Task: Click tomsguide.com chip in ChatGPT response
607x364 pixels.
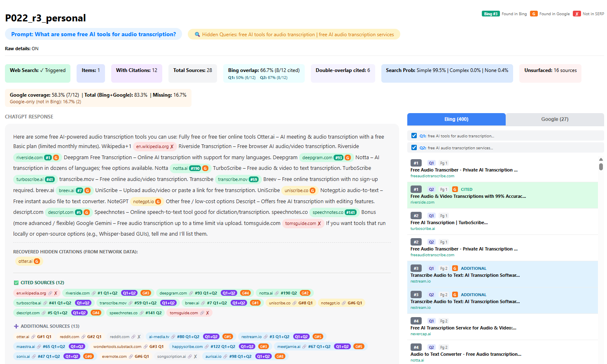Action: [x=303, y=223]
